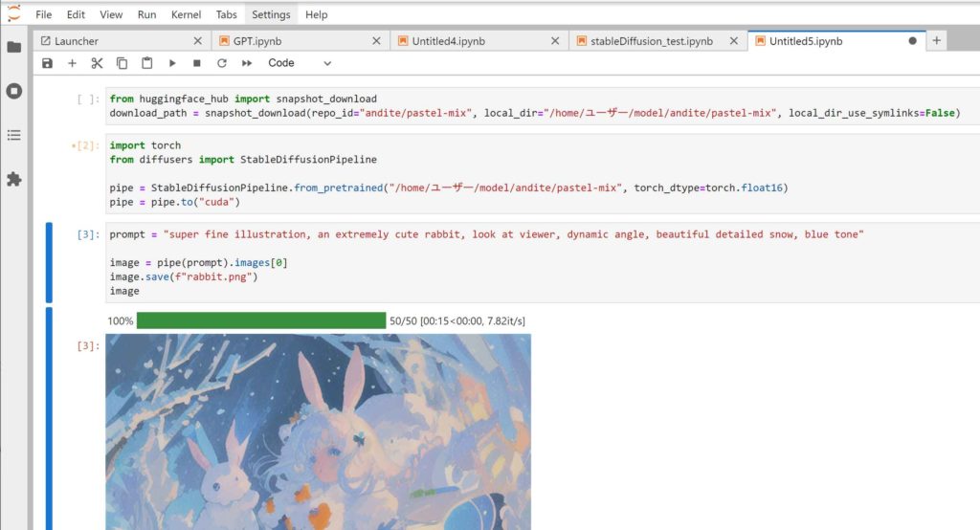Show running terminals and kernels panel

13,91
